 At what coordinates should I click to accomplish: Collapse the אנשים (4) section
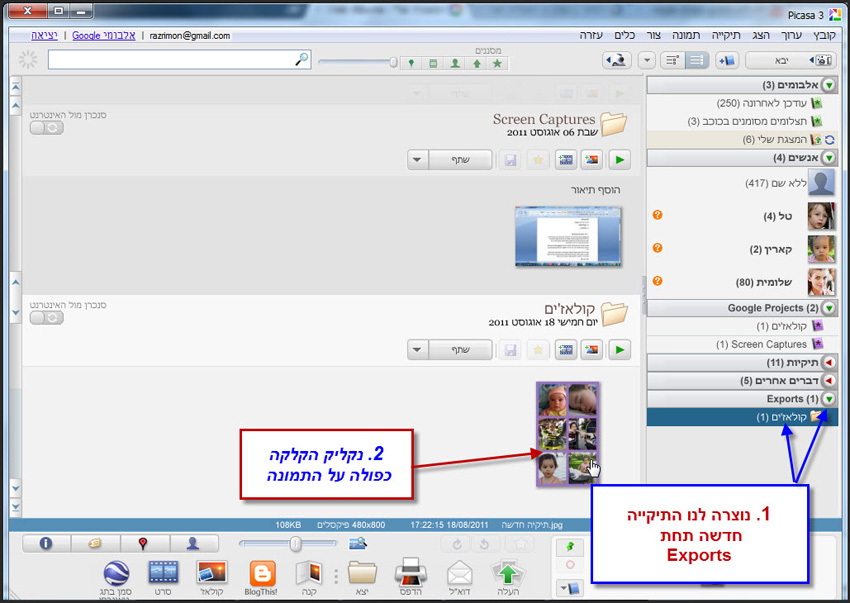point(829,158)
